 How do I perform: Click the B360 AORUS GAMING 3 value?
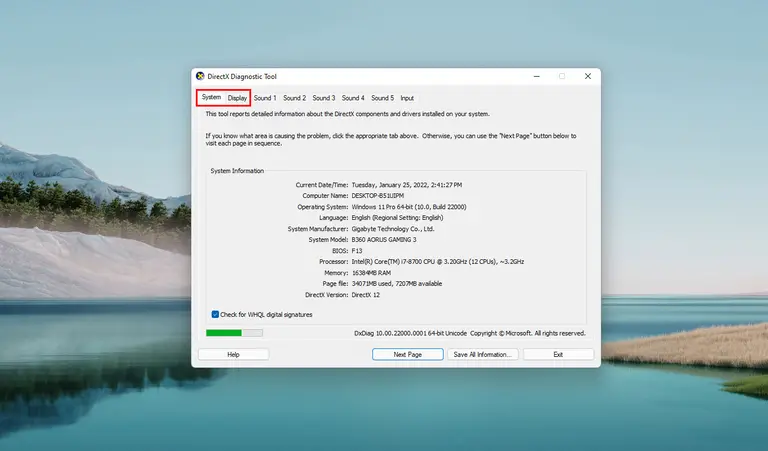[384, 240]
